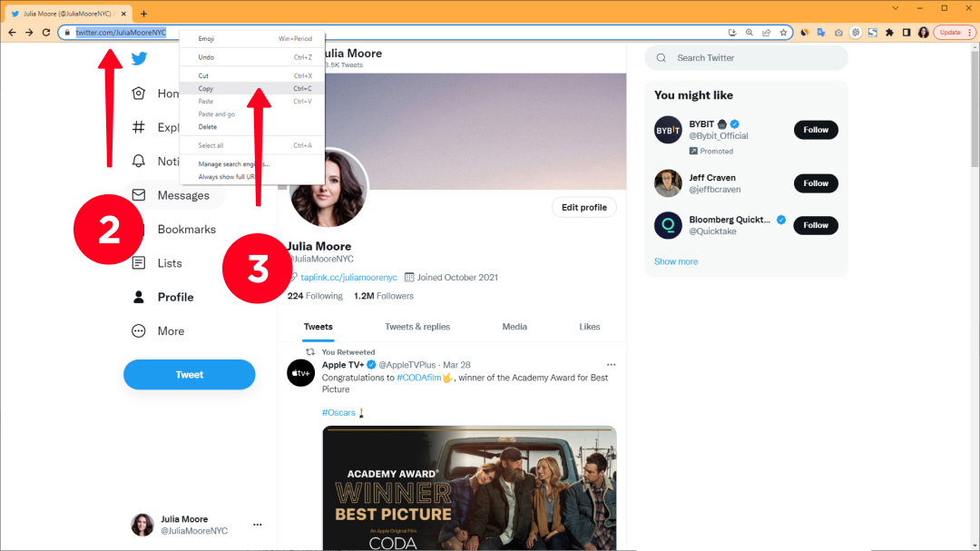Open the More circle icon in sidebar
The width and height of the screenshot is (980, 551).
139,330
